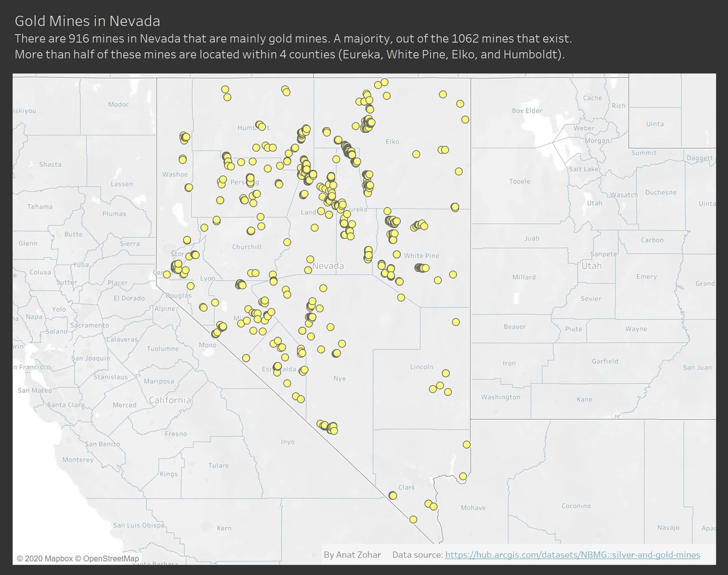Click the westernmost mine marker near Carson City
728x575 pixels.
click(167, 274)
